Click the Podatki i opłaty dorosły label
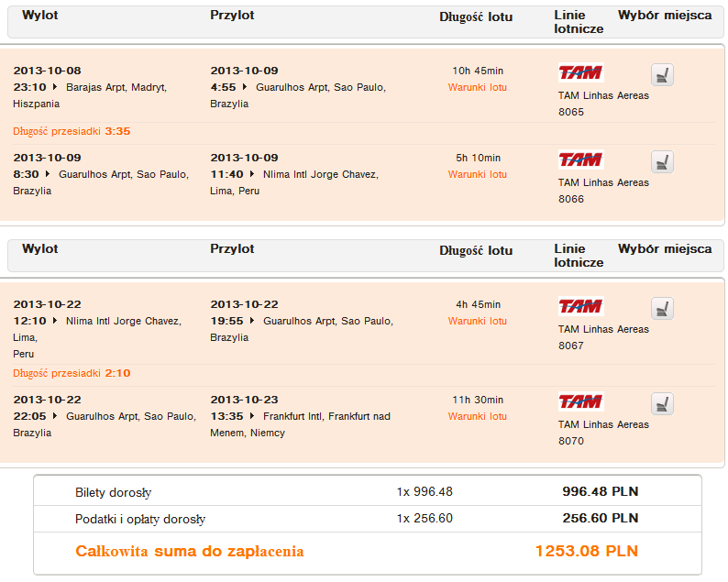The height and width of the screenshot is (582, 728). (x=139, y=520)
